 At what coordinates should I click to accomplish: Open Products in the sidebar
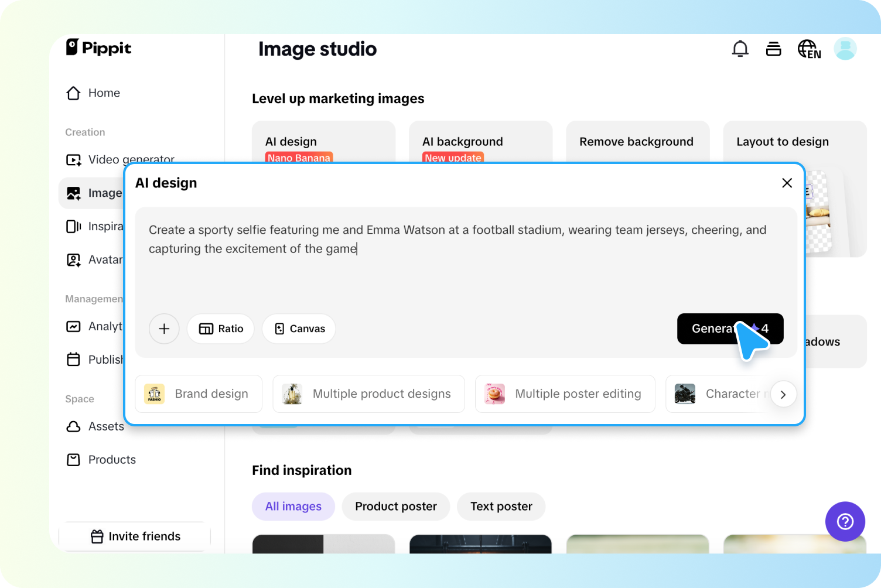click(x=111, y=460)
